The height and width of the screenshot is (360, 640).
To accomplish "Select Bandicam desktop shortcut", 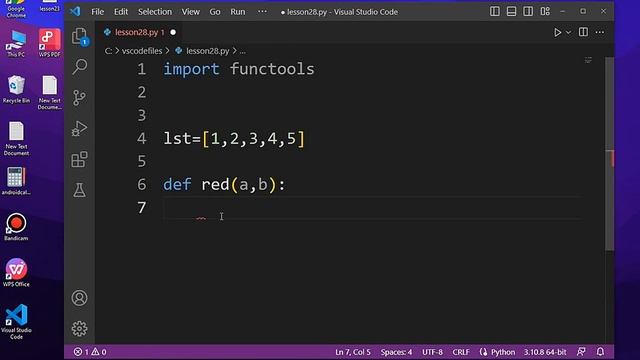I will [16, 227].
